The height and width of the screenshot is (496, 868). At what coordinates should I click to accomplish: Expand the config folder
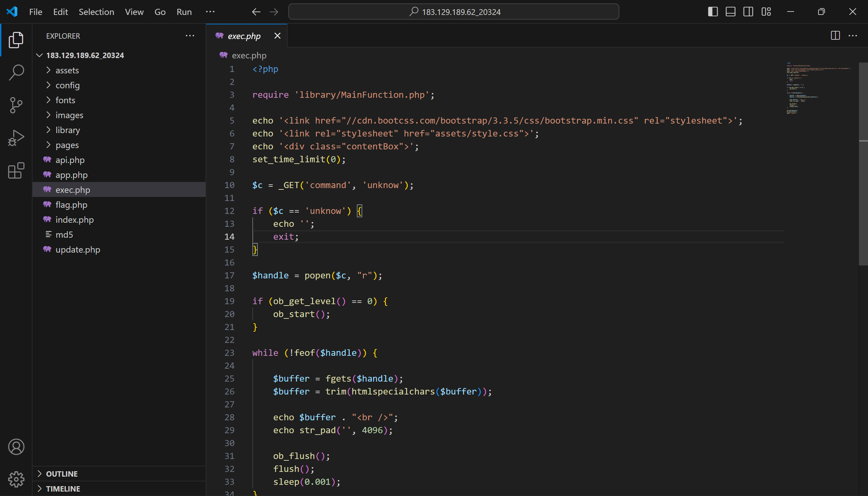(119, 85)
